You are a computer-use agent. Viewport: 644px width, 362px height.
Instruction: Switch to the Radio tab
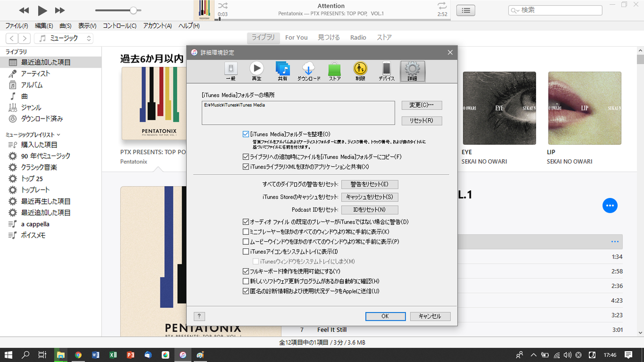(x=358, y=38)
